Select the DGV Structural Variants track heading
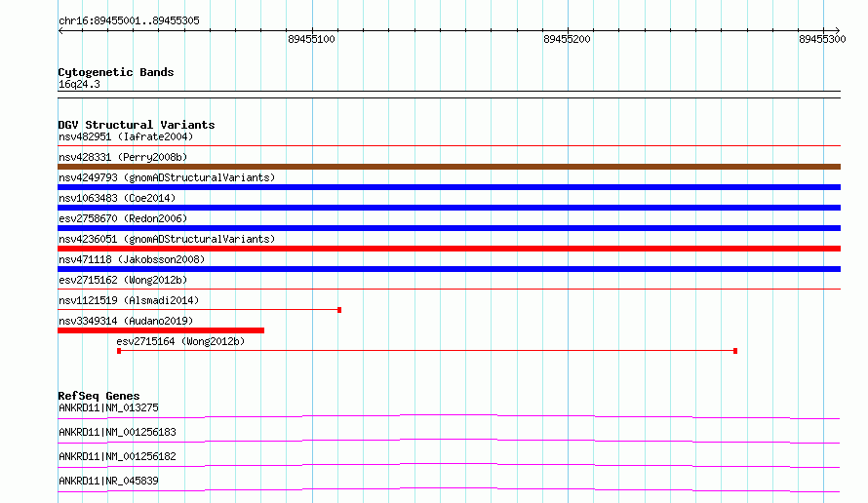The height and width of the screenshot is (503, 868). [137, 125]
